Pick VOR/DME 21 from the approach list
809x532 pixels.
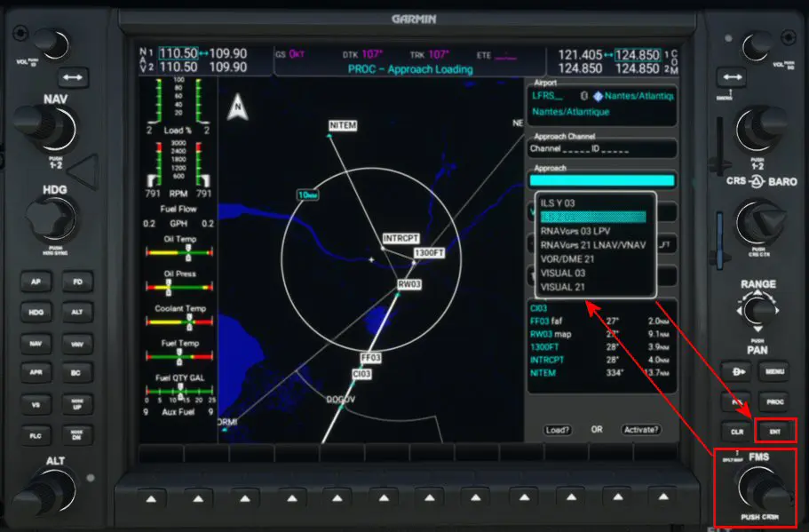pos(567,259)
